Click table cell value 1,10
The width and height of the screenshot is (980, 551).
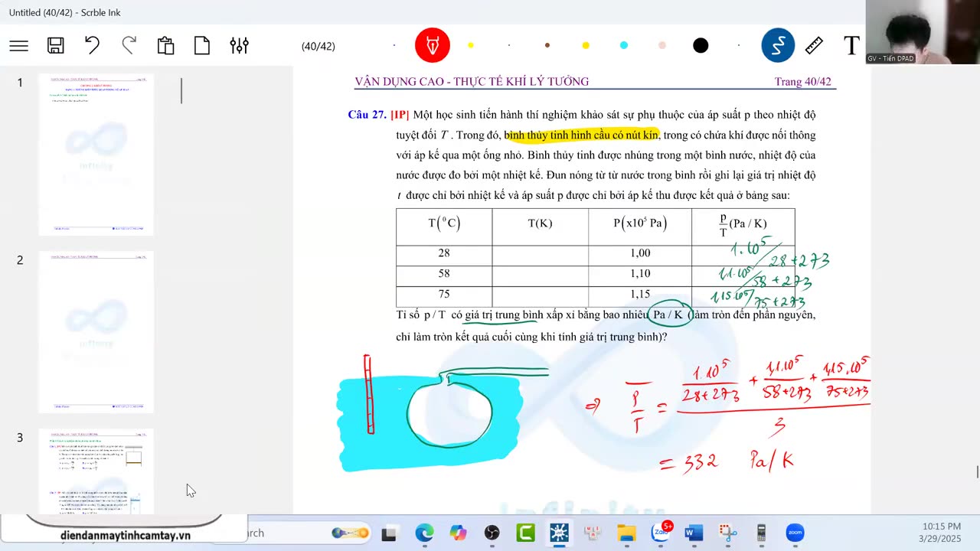pos(639,273)
